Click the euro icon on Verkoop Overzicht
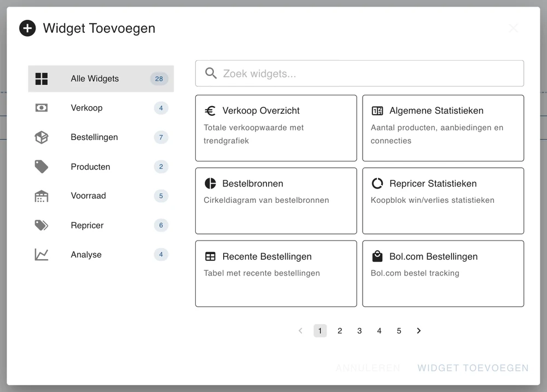 pos(210,110)
